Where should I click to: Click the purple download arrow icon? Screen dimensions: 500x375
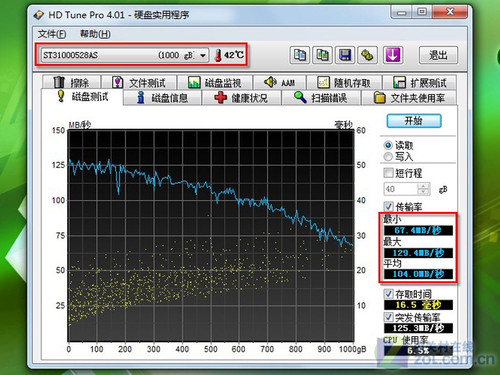393,55
